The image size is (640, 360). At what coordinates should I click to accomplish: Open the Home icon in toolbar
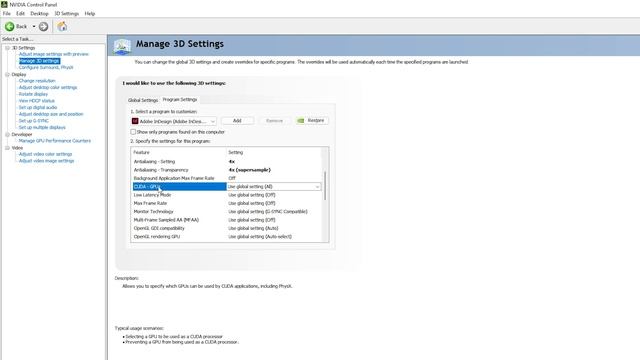(62, 27)
